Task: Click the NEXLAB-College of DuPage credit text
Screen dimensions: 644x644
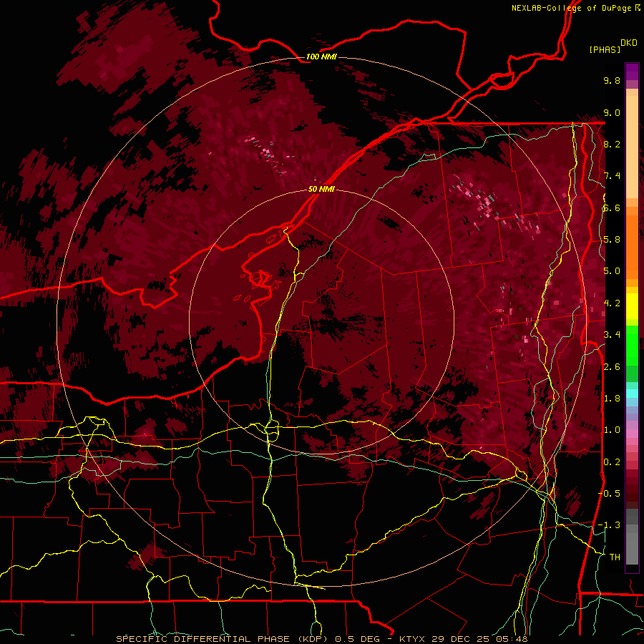Action: point(572,8)
